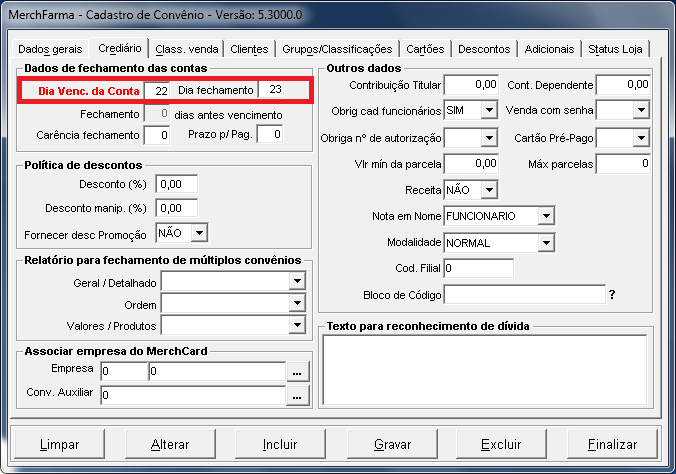The height and width of the screenshot is (474, 676).
Task: Select the Descontos tab
Action: point(485,49)
